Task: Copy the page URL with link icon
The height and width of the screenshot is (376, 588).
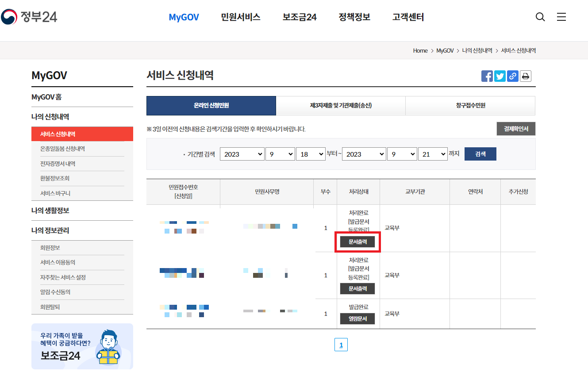Action: pyautogui.click(x=512, y=76)
